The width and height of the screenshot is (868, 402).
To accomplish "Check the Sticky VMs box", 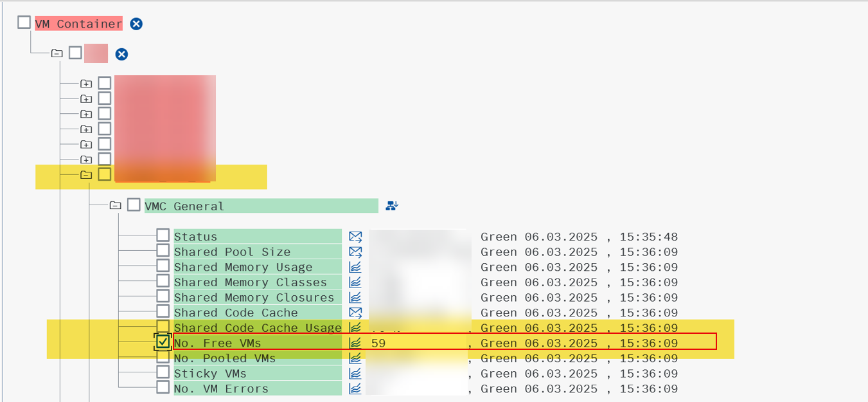I will click(163, 372).
